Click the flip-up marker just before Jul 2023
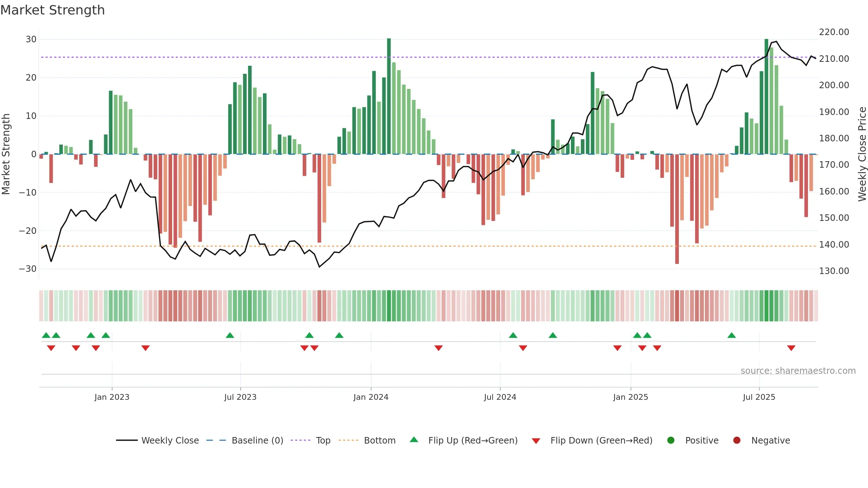The width and height of the screenshot is (868, 488). click(230, 335)
